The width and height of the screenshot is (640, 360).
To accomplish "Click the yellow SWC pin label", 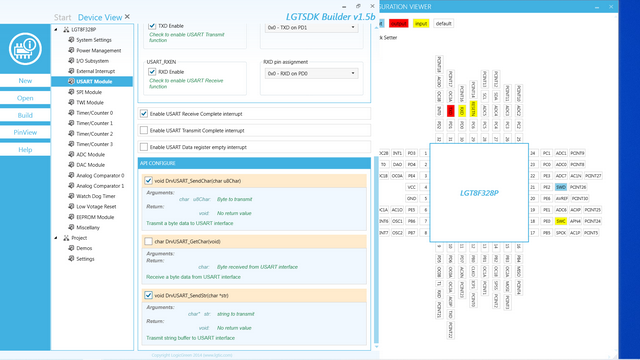I will point(561,221).
